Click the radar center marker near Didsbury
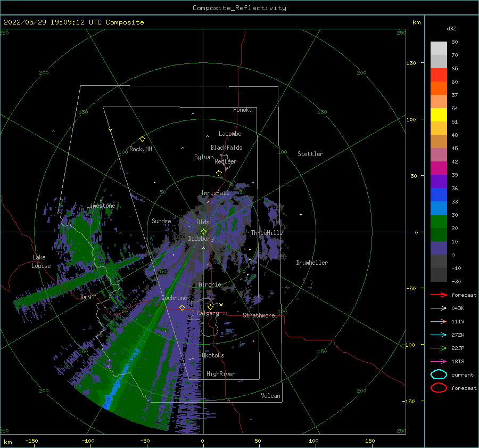This screenshot has height=448, width=479. 203,232
